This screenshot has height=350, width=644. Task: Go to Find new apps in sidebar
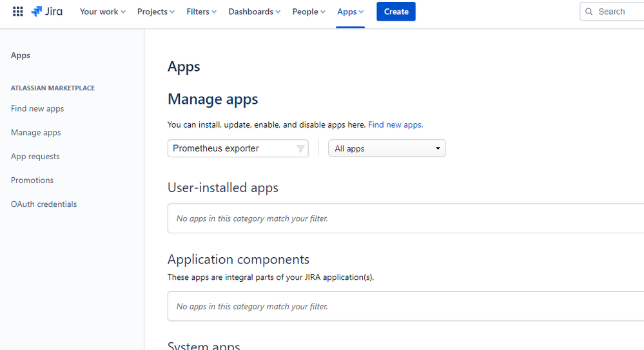click(x=37, y=108)
